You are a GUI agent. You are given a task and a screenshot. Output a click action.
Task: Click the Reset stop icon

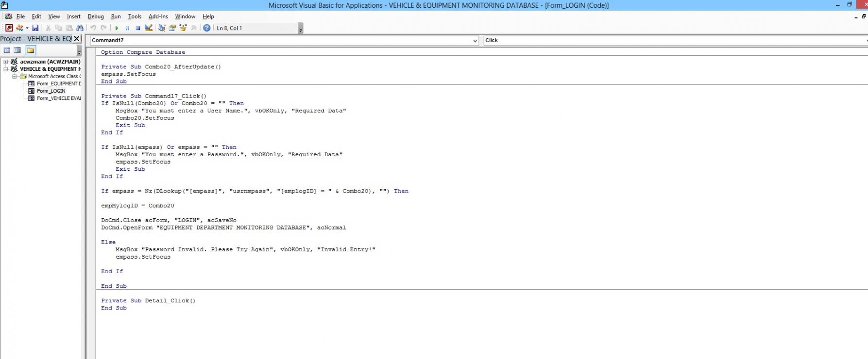tap(138, 28)
